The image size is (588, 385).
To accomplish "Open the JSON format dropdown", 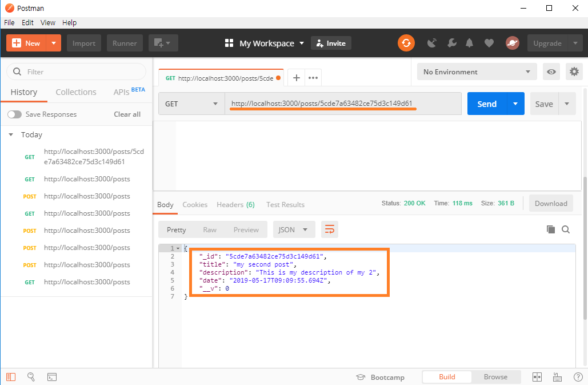I will pyautogui.click(x=294, y=229).
